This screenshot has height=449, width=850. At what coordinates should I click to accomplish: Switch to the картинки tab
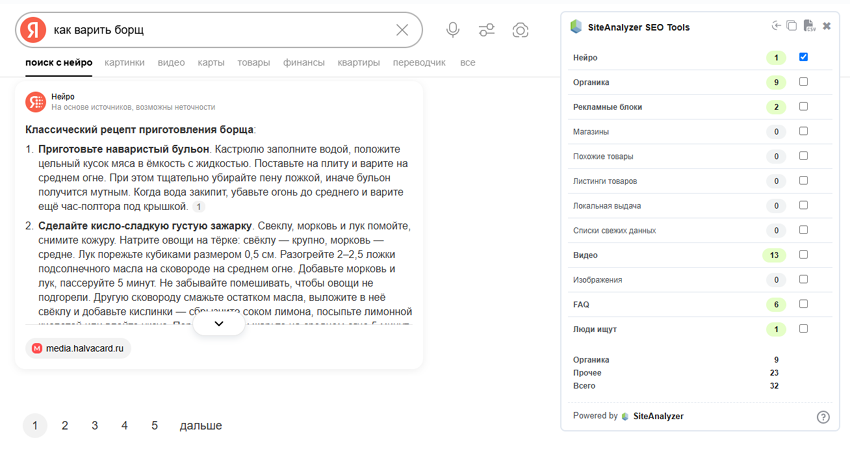click(124, 62)
